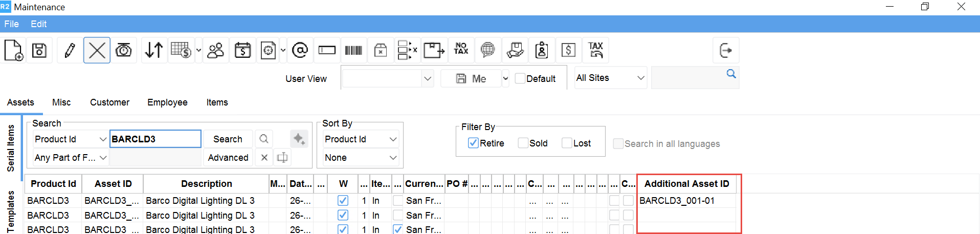Open the Edit menu
Viewport: 980px width, 234px height.
pos(38,24)
